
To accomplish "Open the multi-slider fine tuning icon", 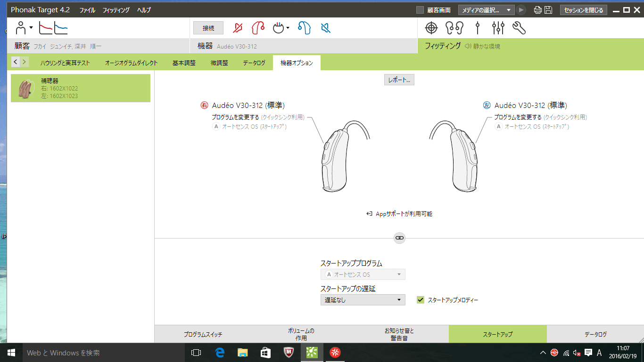I will pyautogui.click(x=498, y=28).
